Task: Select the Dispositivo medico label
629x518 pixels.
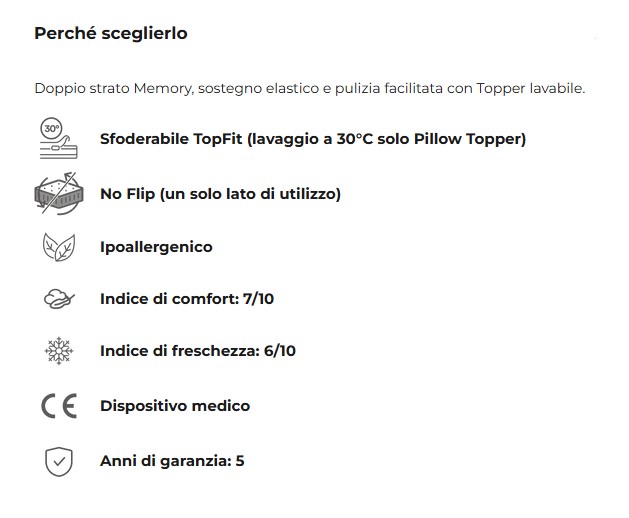Action: pyautogui.click(x=174, y=406)
